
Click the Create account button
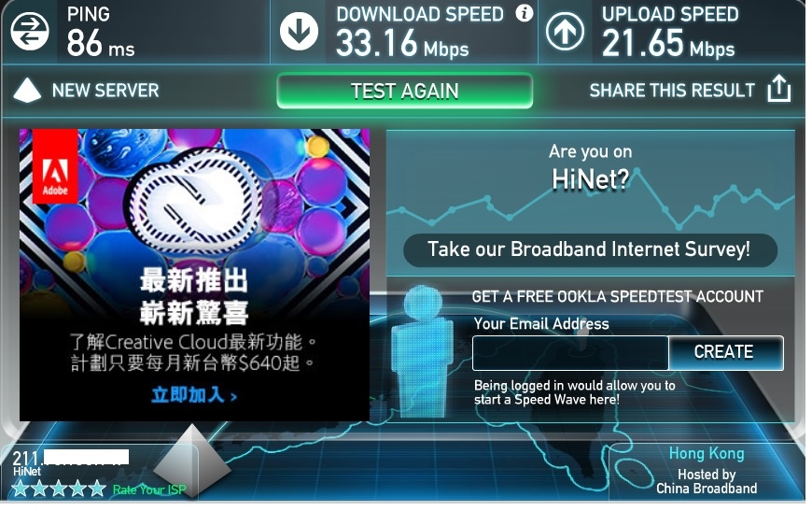pos(725,352)
